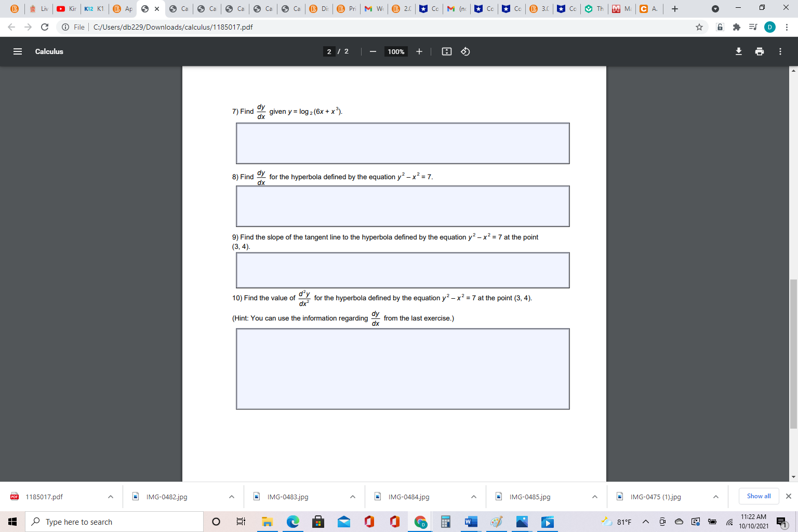Click the download PDF icon
This screenshot has height=532, width=798.
pyautogui.click(x=738, y=51)
